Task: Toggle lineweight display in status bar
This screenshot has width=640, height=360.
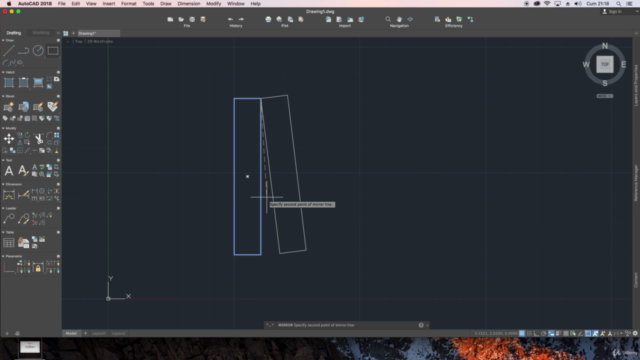Action: [558, 333]
